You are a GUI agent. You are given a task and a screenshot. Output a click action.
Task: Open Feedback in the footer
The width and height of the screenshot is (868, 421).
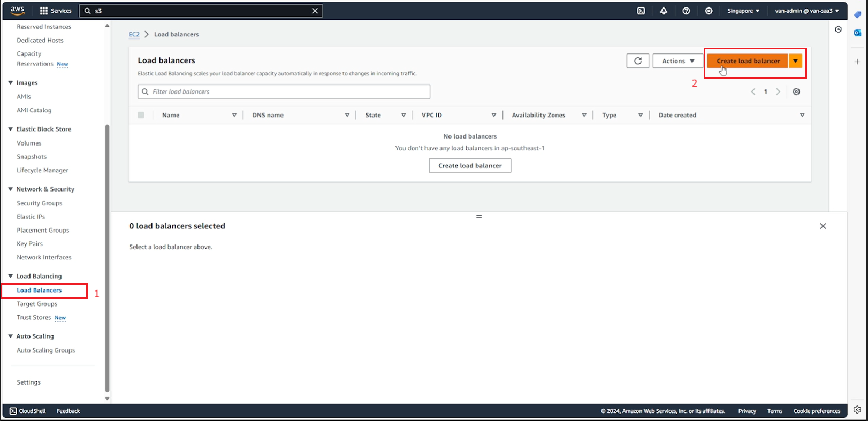(68, 411)
